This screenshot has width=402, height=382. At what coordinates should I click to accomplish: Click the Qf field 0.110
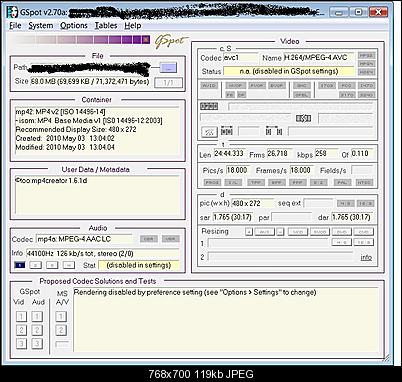pos(362,154)
